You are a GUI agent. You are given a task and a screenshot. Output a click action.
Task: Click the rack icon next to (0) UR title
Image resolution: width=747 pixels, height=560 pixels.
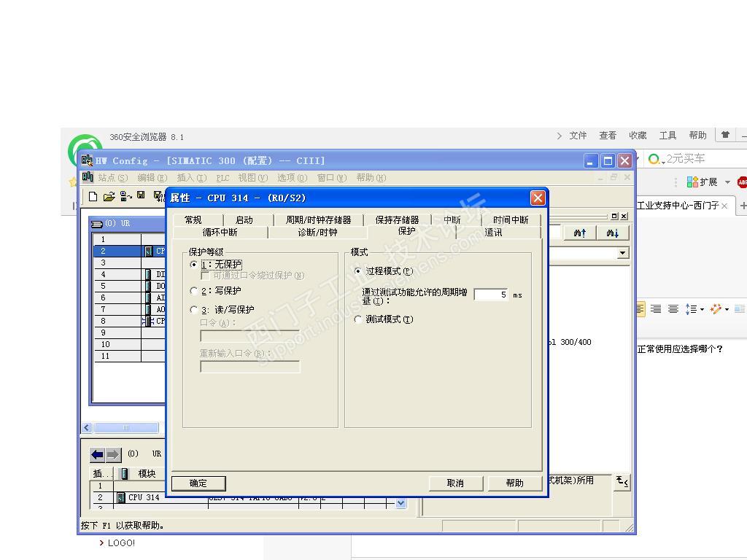click(x=97, y=224)
